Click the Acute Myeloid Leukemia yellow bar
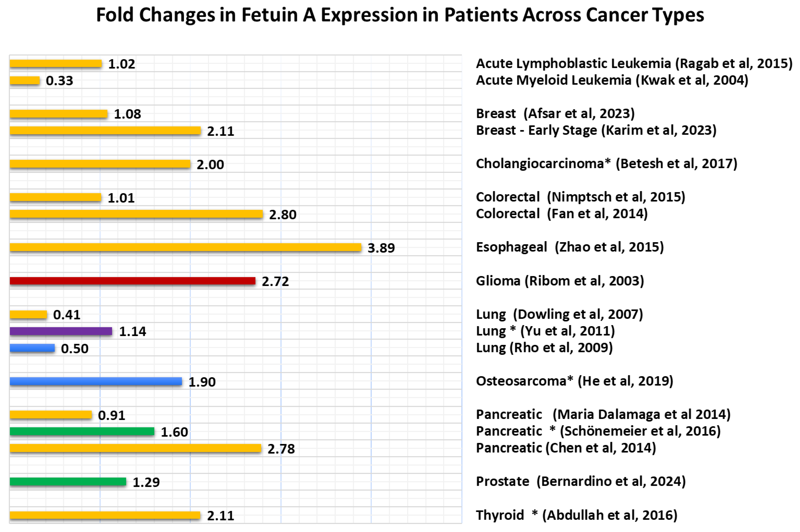Image resolution: width=800 pixels, height=532 pixels. click(x=25, y=80)
